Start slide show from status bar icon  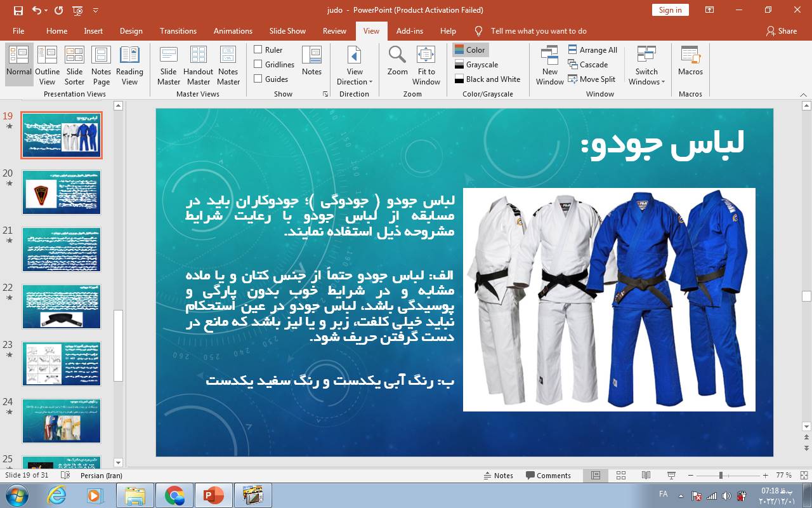pyautogui.click(x=671, y=476)
